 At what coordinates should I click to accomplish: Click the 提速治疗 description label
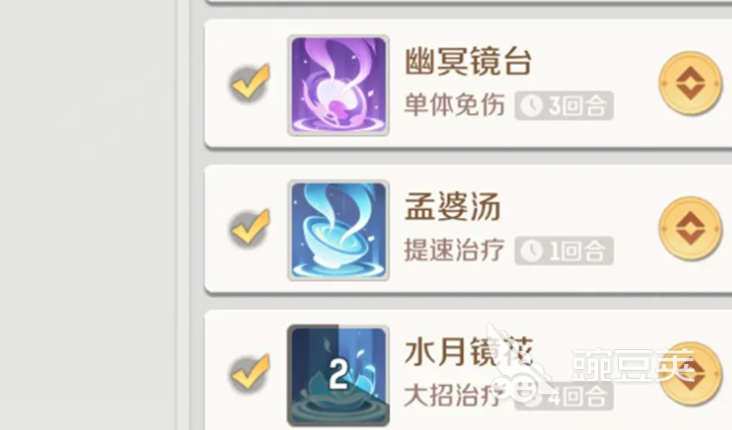point(454,250)
